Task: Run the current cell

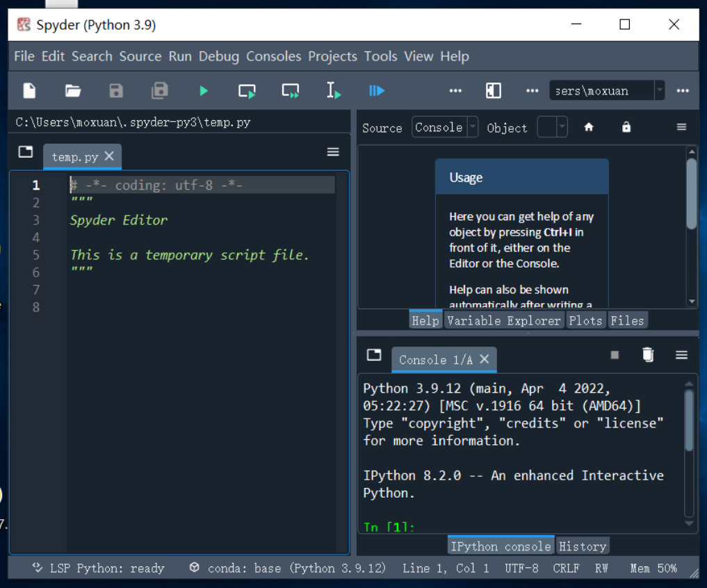Action: pyautogui.click(x=247, y=91)
